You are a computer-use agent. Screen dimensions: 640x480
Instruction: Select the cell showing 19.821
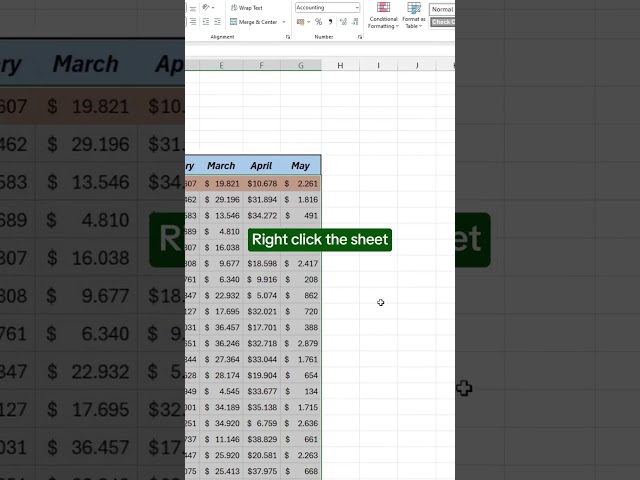point(221,184)
